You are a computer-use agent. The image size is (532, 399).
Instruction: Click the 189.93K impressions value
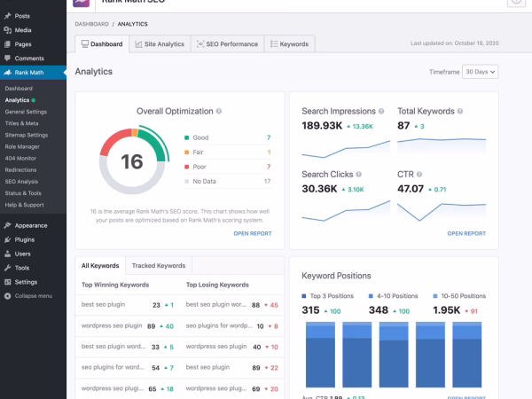(322, 126)
